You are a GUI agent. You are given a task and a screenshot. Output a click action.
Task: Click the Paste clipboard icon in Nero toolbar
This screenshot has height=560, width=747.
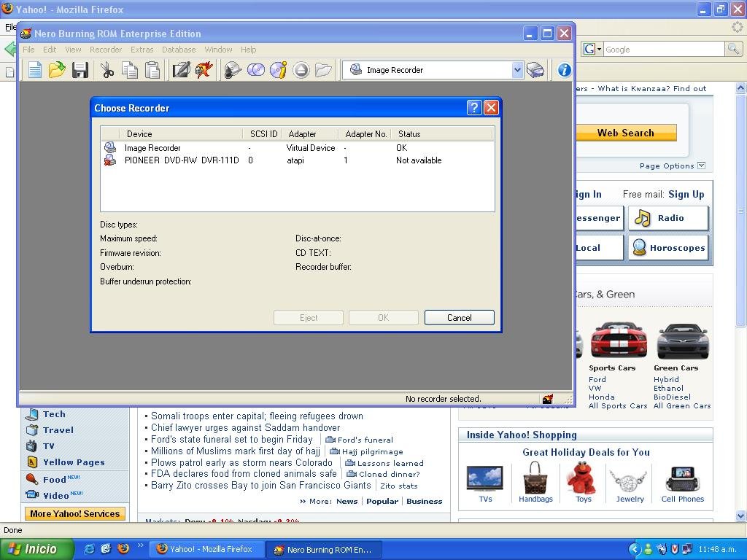(x=152, y=70)
